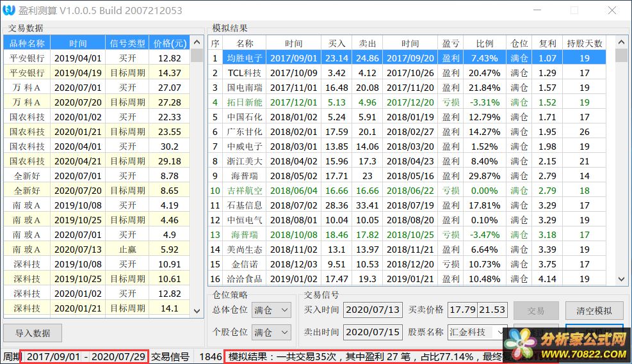Click the 品种名称 column header
The height and width of the screenshot is (364, 632).
click(x=27, y=43)
